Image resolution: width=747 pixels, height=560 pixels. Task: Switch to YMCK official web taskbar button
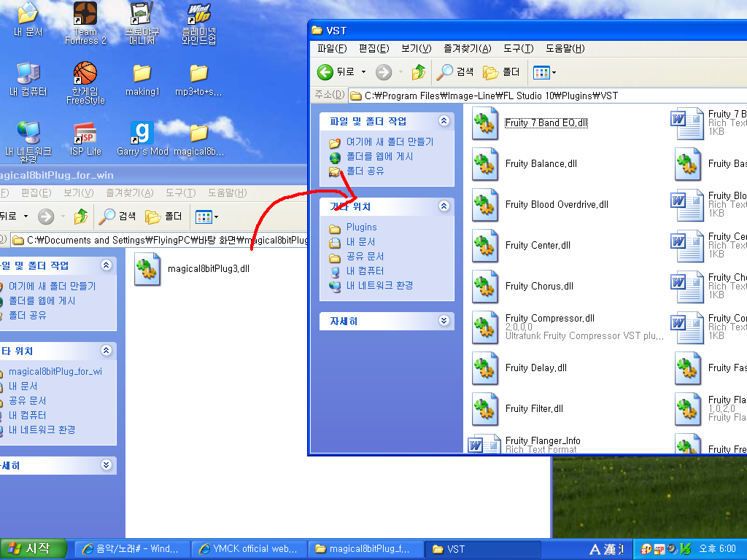(249, 549)
